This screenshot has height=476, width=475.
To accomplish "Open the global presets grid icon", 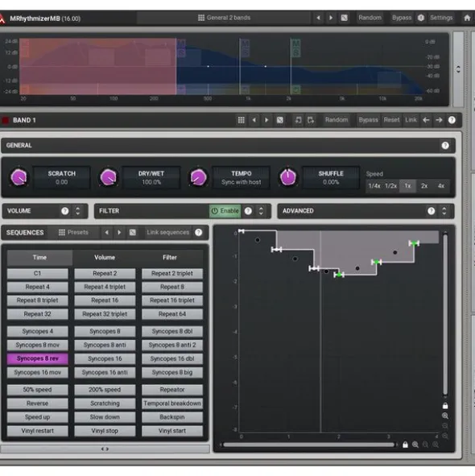I will click(x=201, y=18).
